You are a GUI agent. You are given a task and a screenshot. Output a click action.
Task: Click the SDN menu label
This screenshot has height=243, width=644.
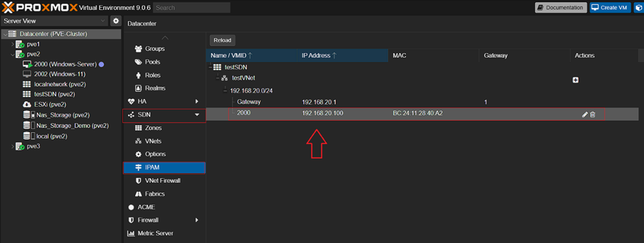coord(145,115)
